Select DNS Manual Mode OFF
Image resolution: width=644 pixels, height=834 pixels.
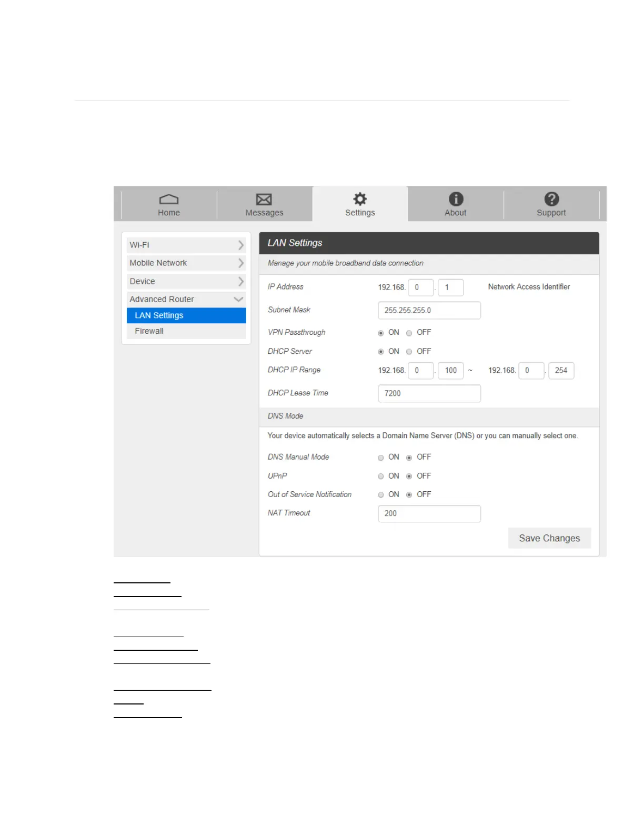pyautogui.click(x=409, y=458)
